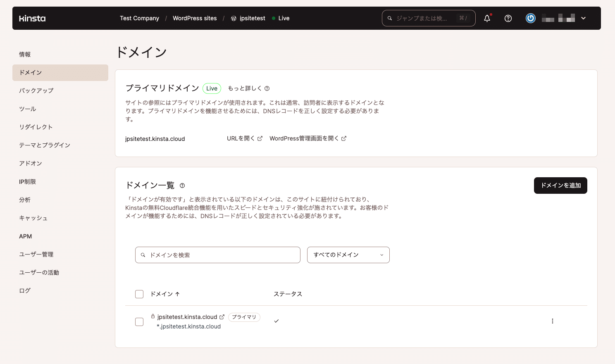This screenshot has width=615, height=364.
Task: Click the help tooltip beside ドメイン一覧
Action: pos(182,186)
